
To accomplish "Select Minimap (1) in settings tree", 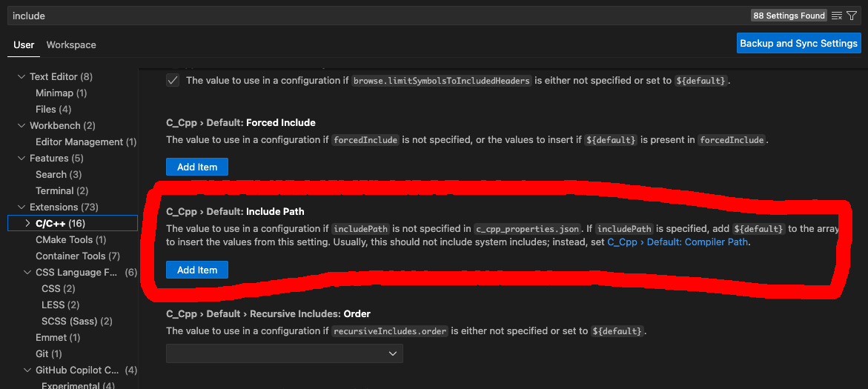I will tap(61, 93).
